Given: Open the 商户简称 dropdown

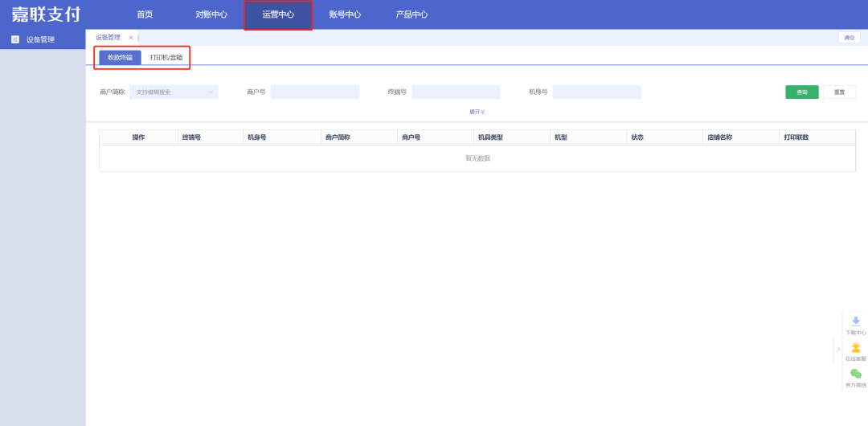Looking at the screenshot, I should pos(174,92).
